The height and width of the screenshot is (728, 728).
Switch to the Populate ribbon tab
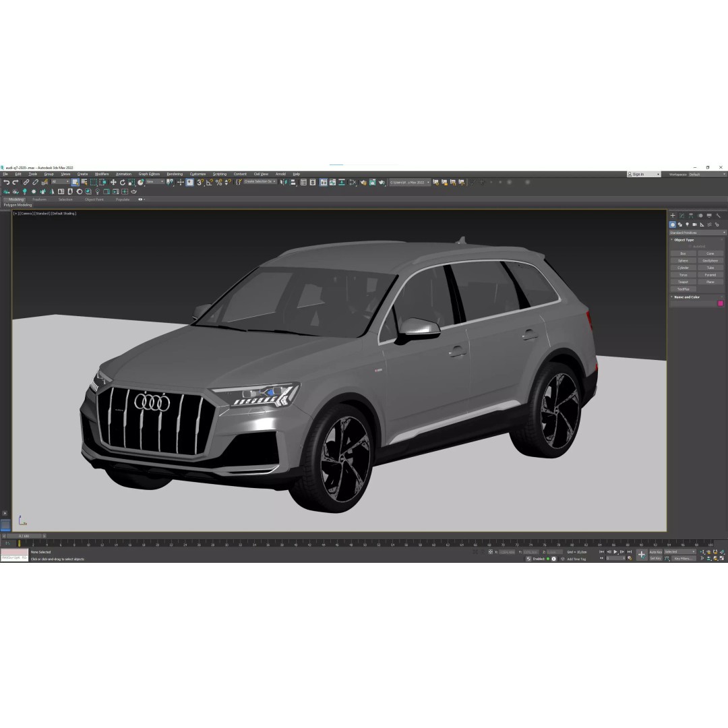123,200
